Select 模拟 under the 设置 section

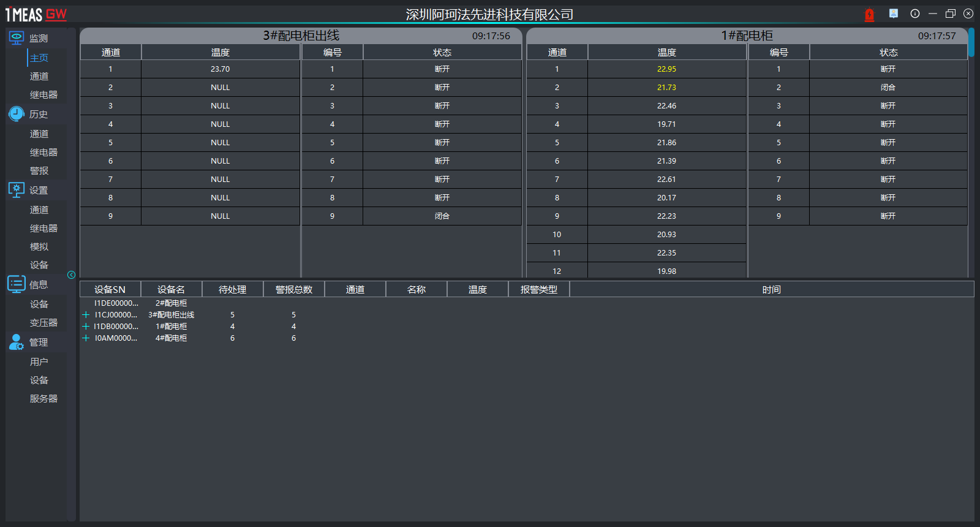click(x=39, y=247)
